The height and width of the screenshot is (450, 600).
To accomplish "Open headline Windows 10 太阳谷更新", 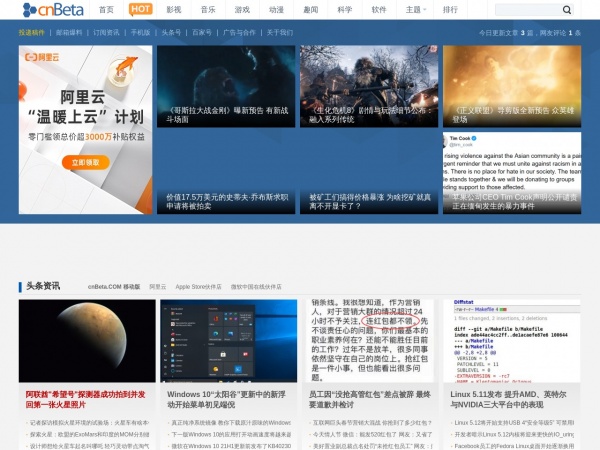I will pyautogui.click(x=227, y=399).
